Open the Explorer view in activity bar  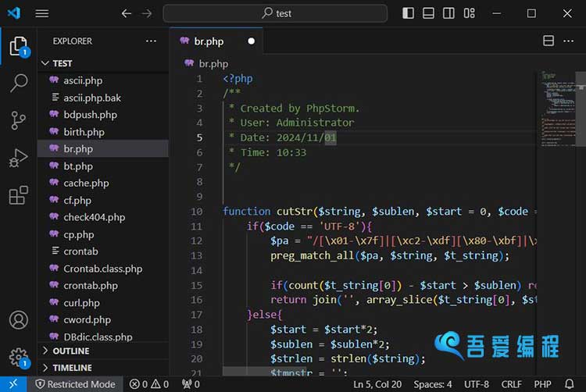click(x=18, y=46)
